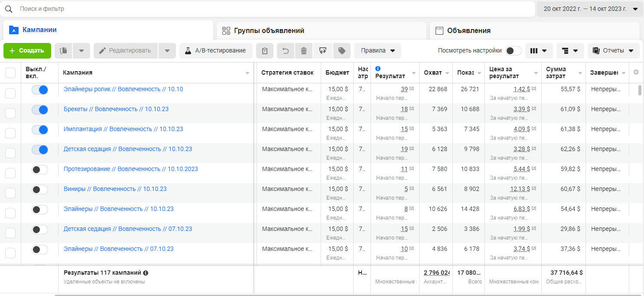
Task: Click the price tag label icon
Action: pos(342,51)
